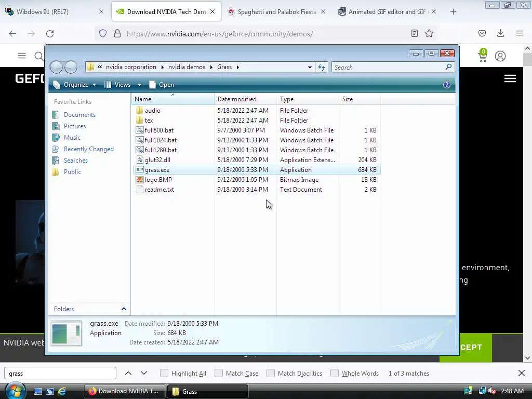Refresh the Explorer folder view
The height and width of the screenshot is (399, 532).
(321, 67)
